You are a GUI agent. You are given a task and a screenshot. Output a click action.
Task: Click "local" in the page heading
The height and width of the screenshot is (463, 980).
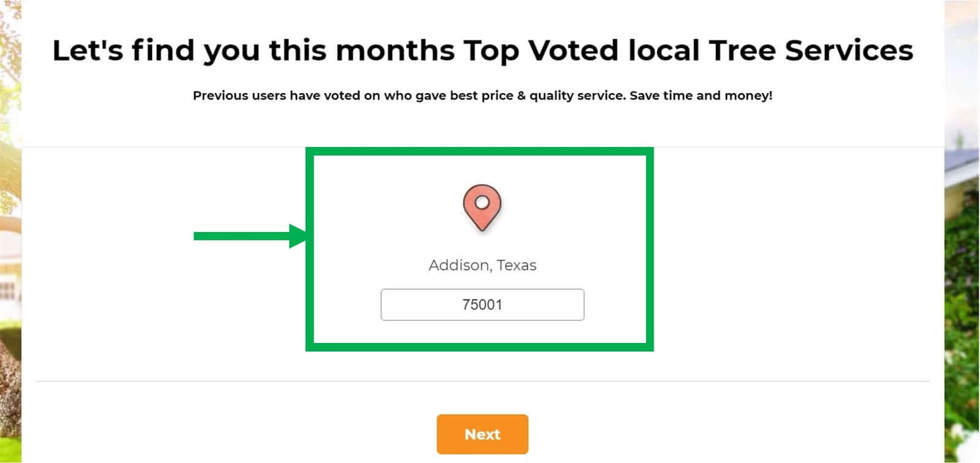point(664,51)
